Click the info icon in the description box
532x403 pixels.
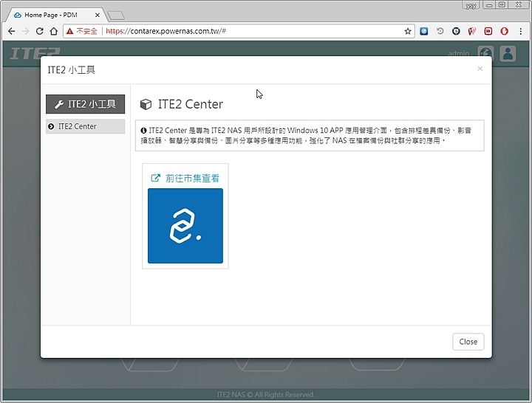[x=143, y=131]
